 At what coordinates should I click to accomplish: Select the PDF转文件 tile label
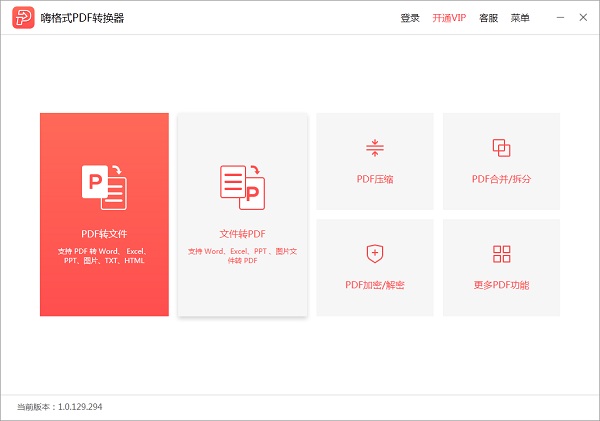pyautogui.click(x=104, y=234)
